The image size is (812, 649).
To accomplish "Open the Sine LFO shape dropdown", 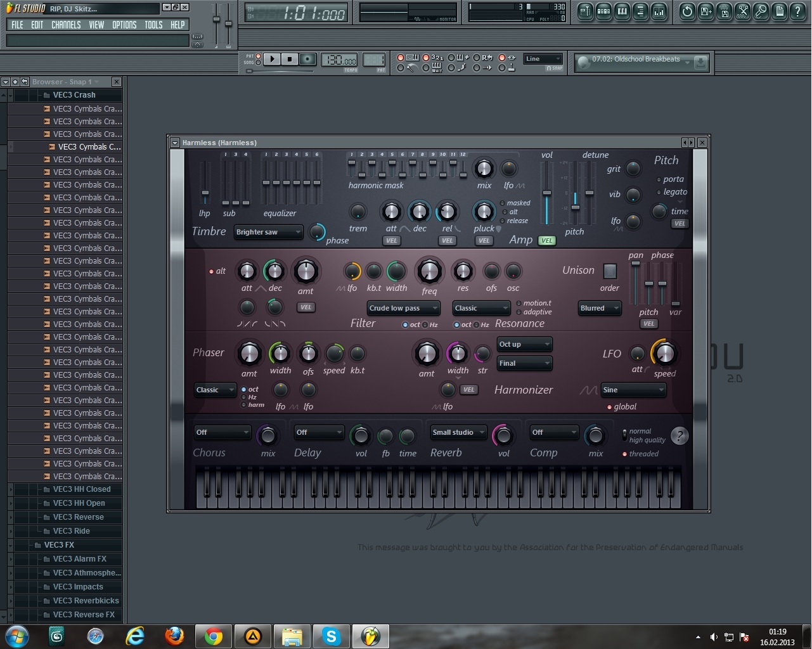I will [633, 390].
